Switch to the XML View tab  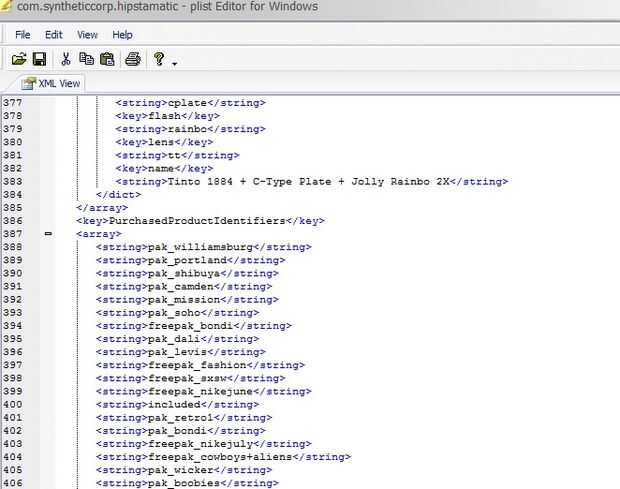tap(51, 83)
